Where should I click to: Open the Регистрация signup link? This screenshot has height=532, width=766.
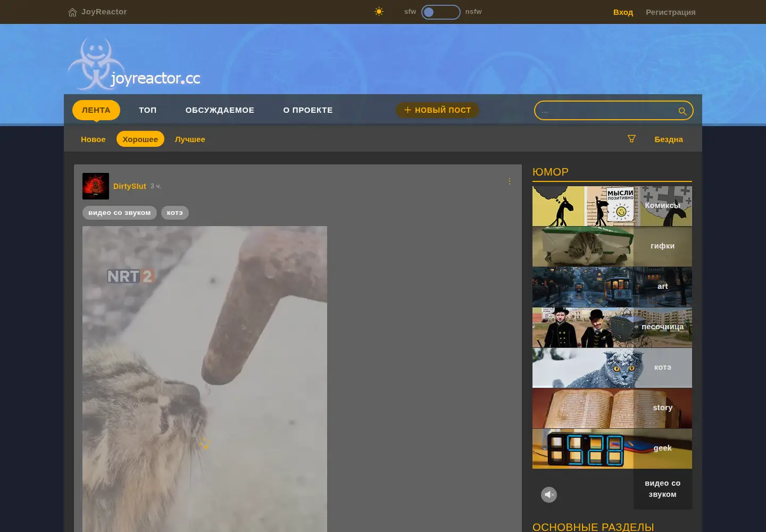click(671, 12)
